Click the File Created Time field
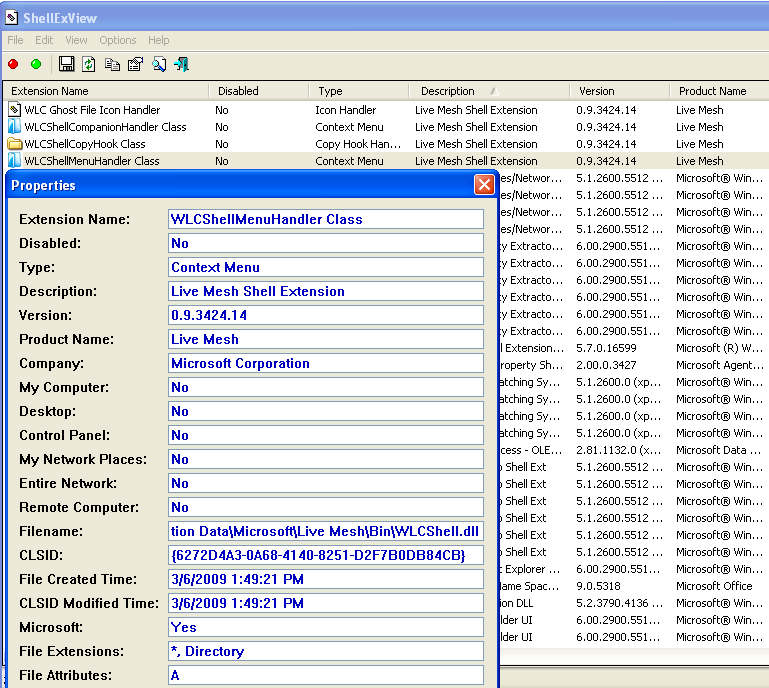The width and height of the screenshot is (769, 688). point(326,580)
